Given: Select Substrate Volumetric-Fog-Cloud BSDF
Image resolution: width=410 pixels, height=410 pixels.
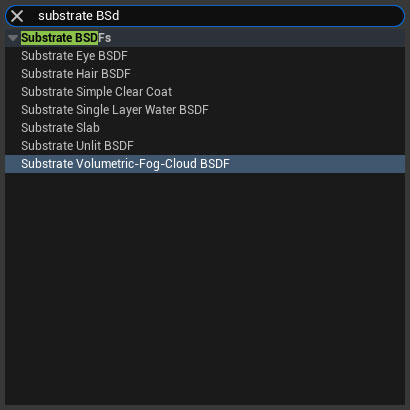Looking at the screenshot, I should coord(205,164).
